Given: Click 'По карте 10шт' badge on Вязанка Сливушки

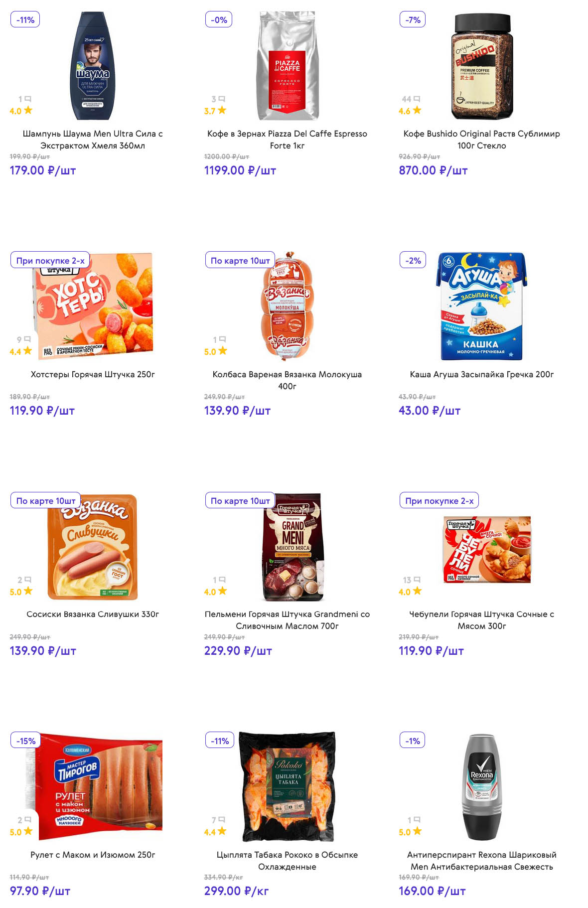Looking at the screenshot, I should [x=46, y=501].
